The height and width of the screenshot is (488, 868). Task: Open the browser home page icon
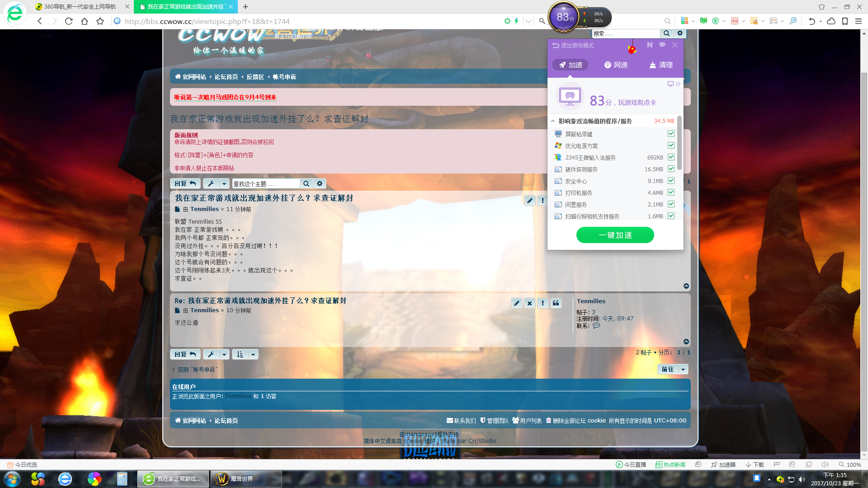point(85,21)
